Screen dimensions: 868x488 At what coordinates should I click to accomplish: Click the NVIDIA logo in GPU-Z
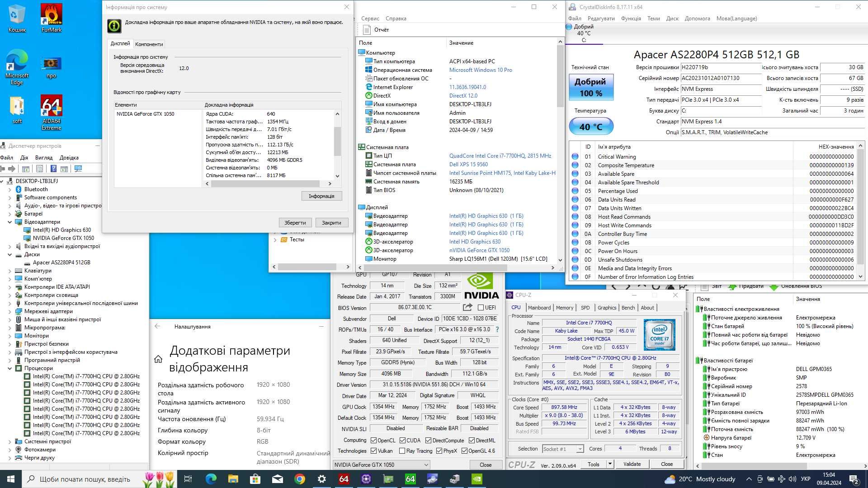pos(481,286)
